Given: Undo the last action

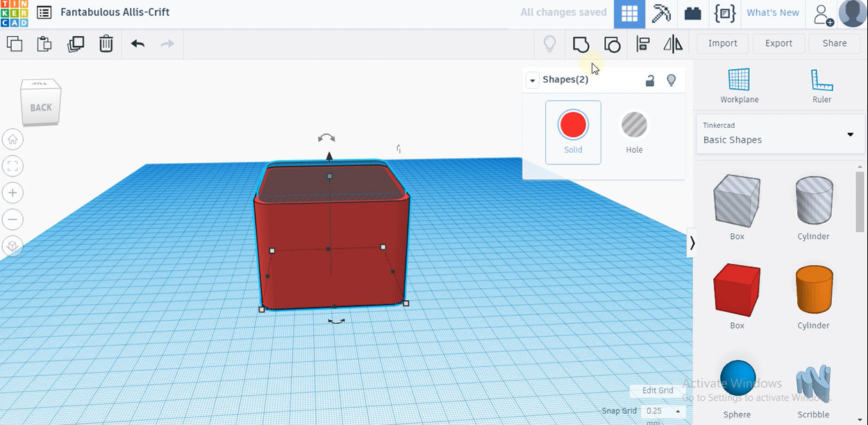Looking at the screenshot, I should pyautogui.click(x=137, y=44).
